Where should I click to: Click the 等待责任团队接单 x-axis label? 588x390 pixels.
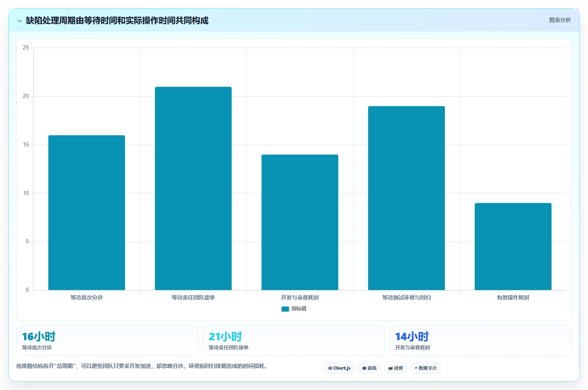pyautogui.click(x=193, y=297)
